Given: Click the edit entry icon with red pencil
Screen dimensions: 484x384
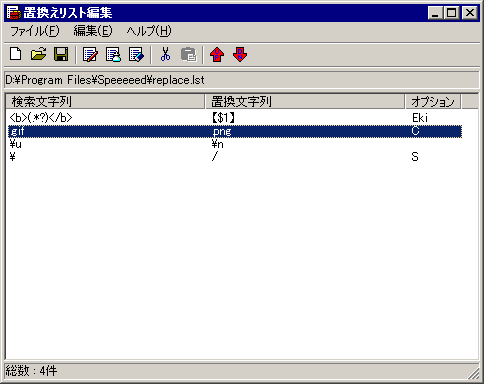Looking at the screenshot, I should pos(90,54).
